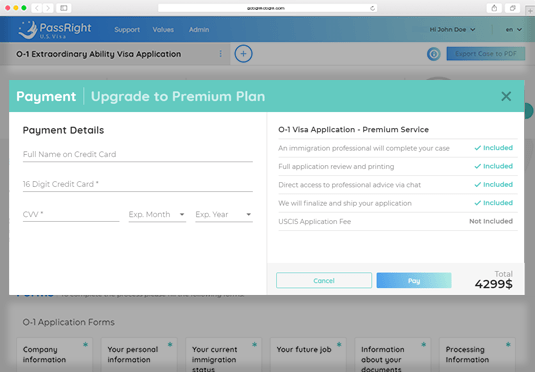Close the Payment dialog with the X
Screen dimensions: 535x372
pos(506,96)
